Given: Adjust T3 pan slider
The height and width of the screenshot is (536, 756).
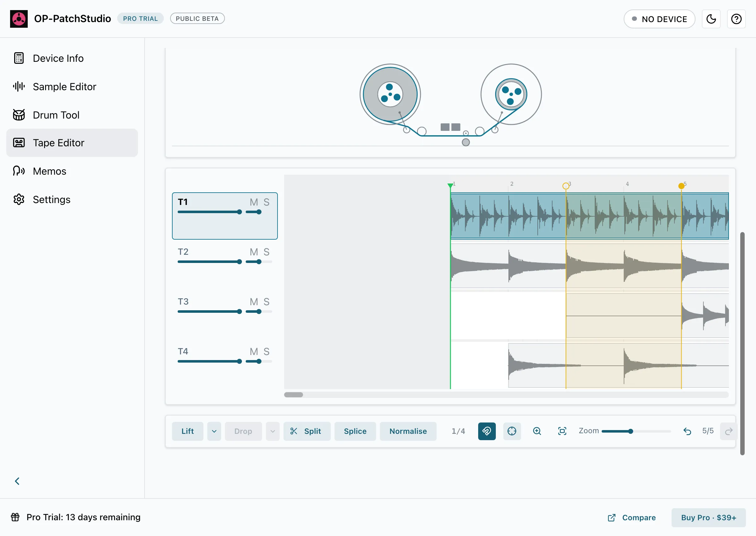Looking at the screenshot, I should click(259, 312).
